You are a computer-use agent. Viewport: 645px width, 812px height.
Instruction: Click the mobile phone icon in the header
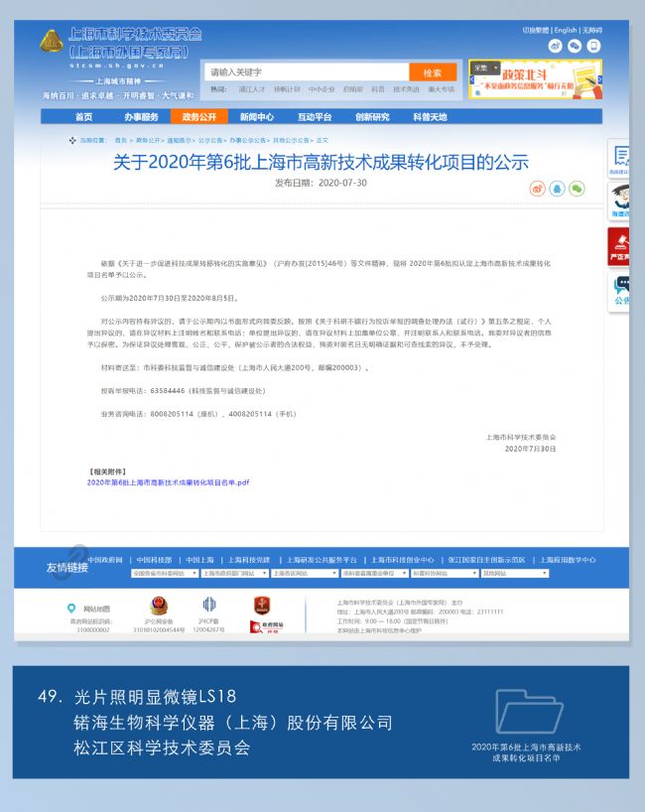(593, 46)
